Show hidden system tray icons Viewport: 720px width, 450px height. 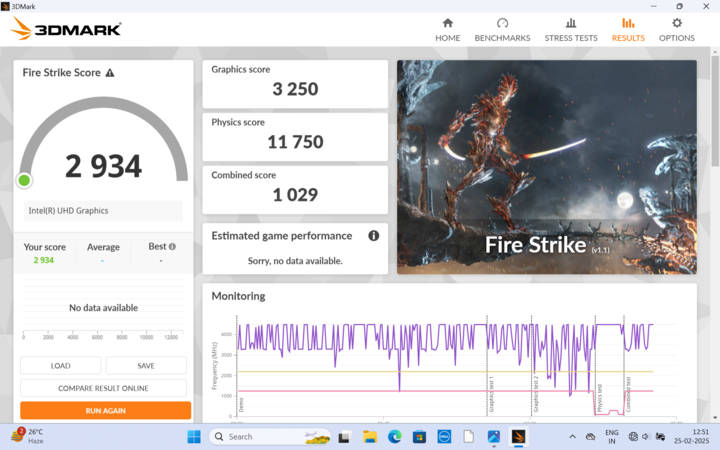click(x=572, y=437)
